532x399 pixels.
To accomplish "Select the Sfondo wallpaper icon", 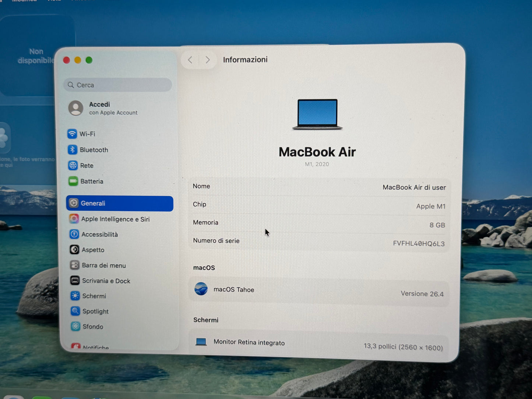I will pos(75,326).
